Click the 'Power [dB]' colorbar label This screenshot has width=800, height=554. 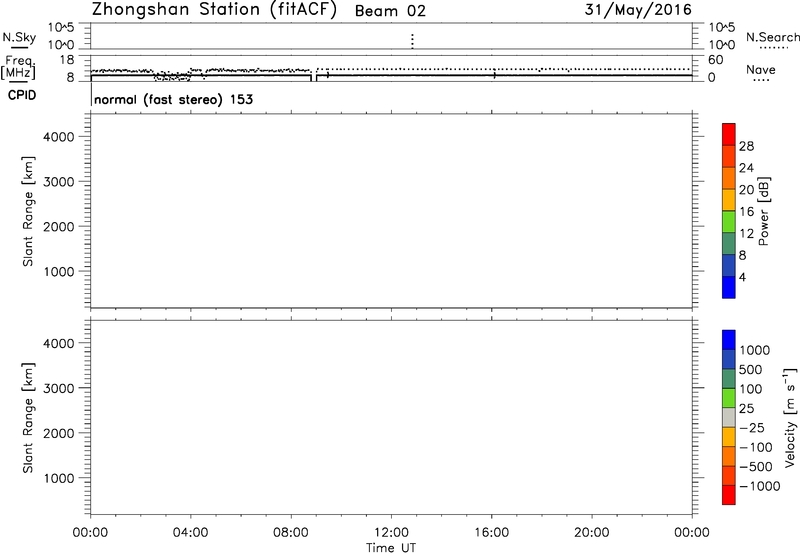[763, 211]
